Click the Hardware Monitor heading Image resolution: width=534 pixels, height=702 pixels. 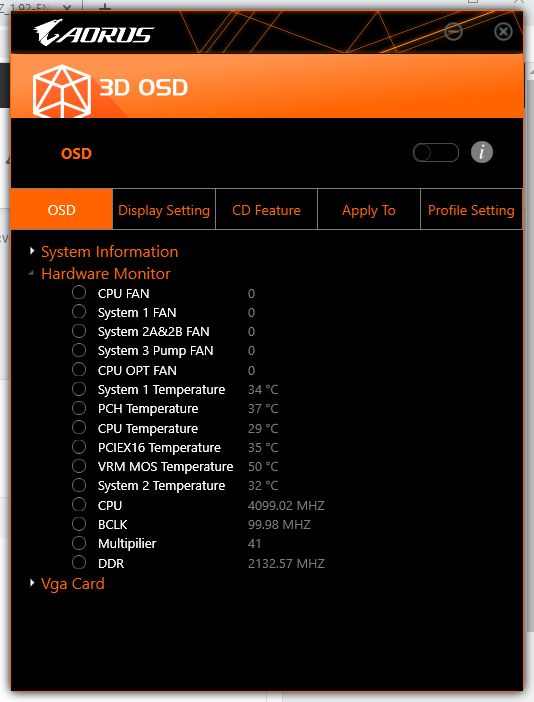tap(106, 274)
